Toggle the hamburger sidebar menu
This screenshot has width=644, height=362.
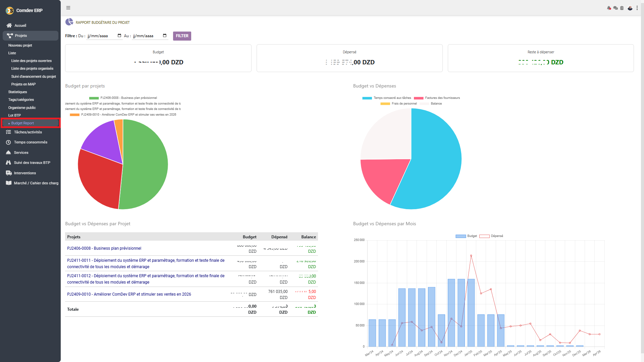point(68,8)
